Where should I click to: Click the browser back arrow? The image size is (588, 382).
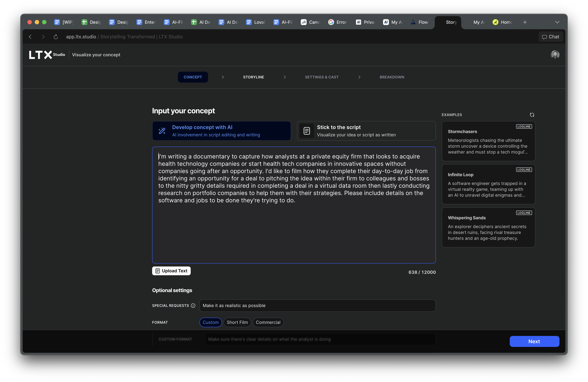coord(30,37)
